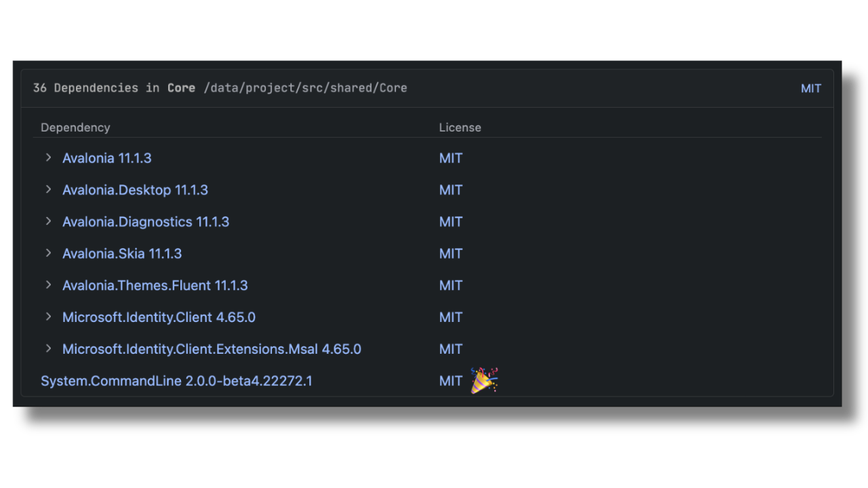This screenshot has height=488, width=868.
Task: Click the MIT link in the Core header
Action: click(x=810, y=88)
